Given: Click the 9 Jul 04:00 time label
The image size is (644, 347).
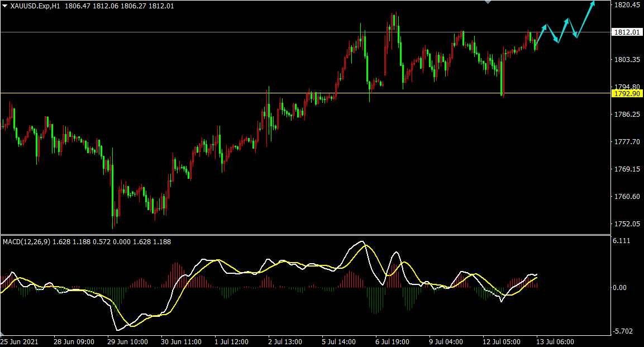Looking at the screenshot, I should tap(446, 341).
